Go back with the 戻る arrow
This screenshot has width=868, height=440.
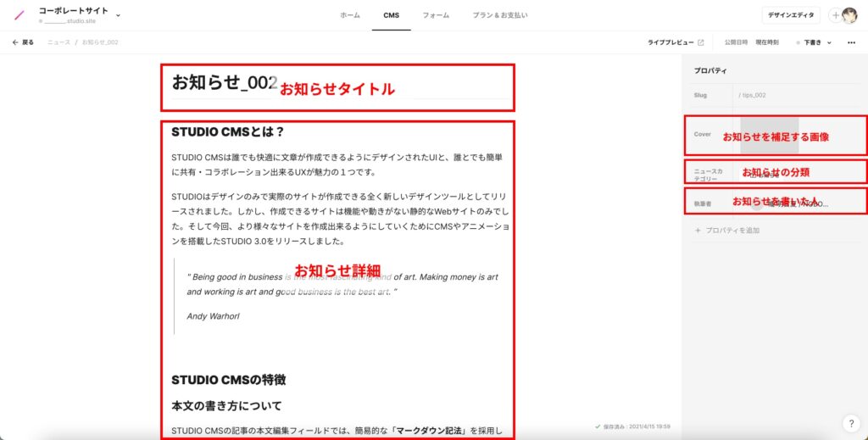point(23,42)
